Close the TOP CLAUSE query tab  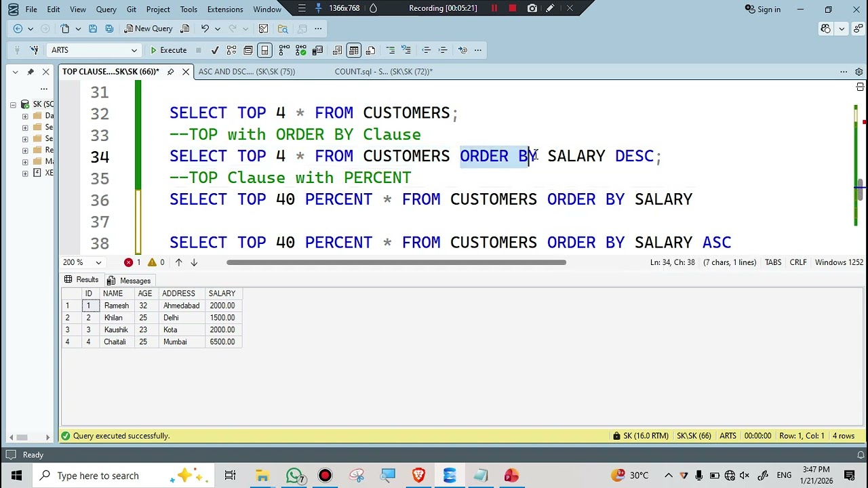(x=186, y=72)
